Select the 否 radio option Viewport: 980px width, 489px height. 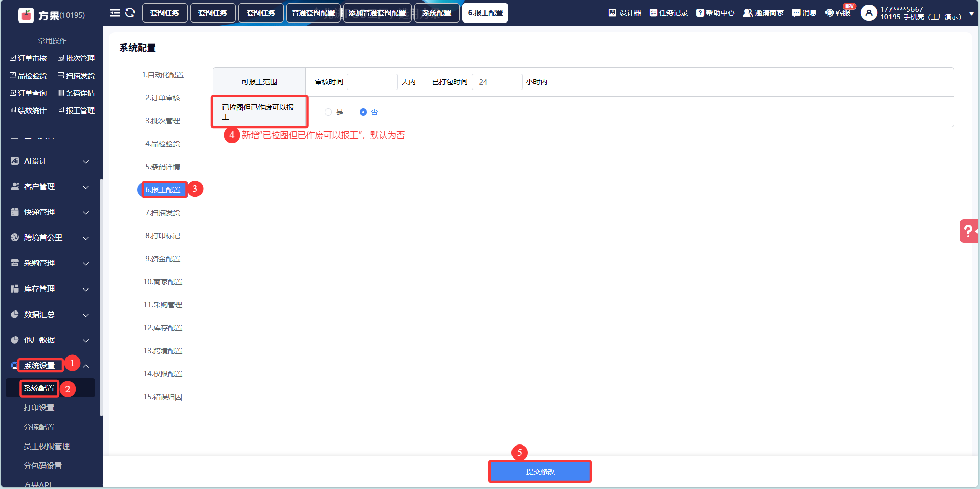click(363, 112)
